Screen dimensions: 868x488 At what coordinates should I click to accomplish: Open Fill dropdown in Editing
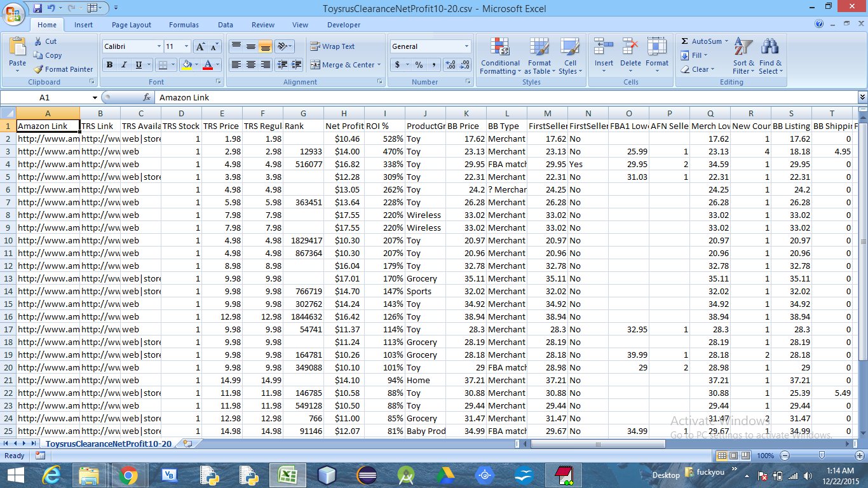point(693,55)
